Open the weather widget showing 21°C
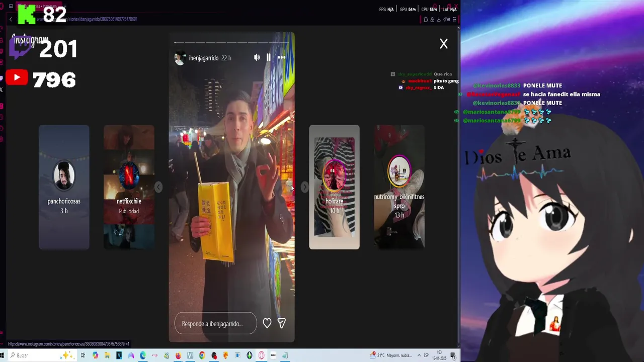This screenshot has width=644, height=362. click(390, 355)
